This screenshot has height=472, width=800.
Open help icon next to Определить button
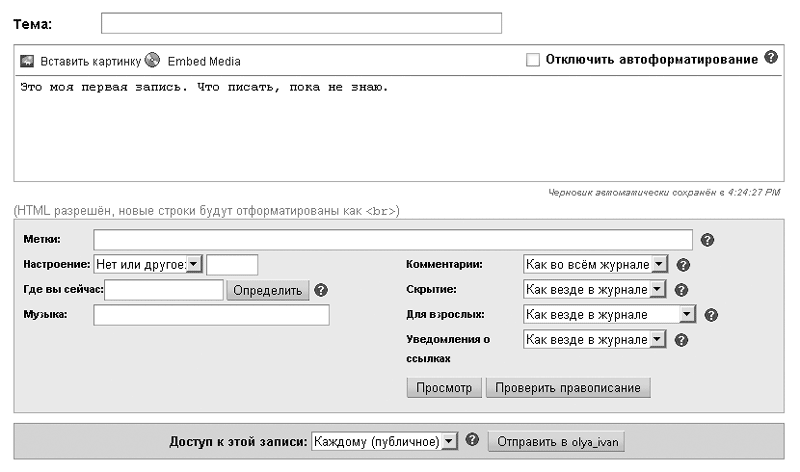tap(321, 290)
